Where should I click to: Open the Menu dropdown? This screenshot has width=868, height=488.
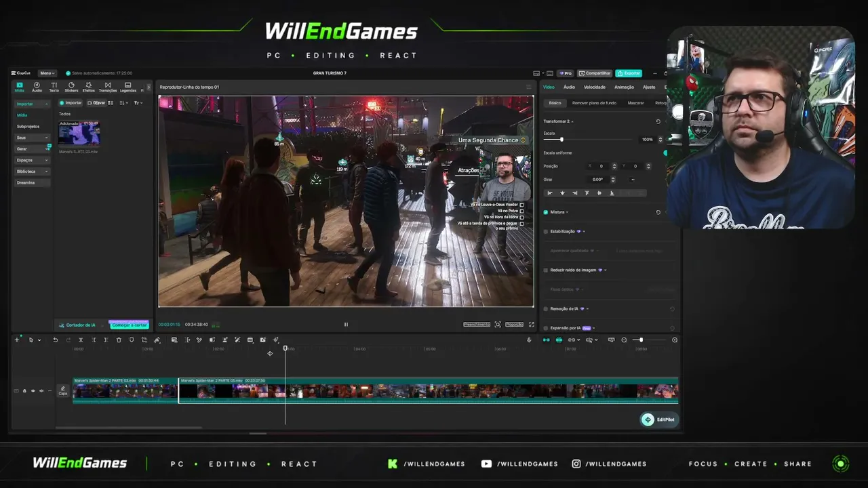47,73
